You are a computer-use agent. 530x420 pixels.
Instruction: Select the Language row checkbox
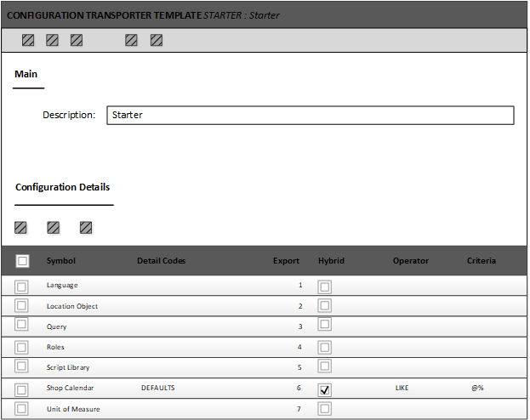[21, 287]
